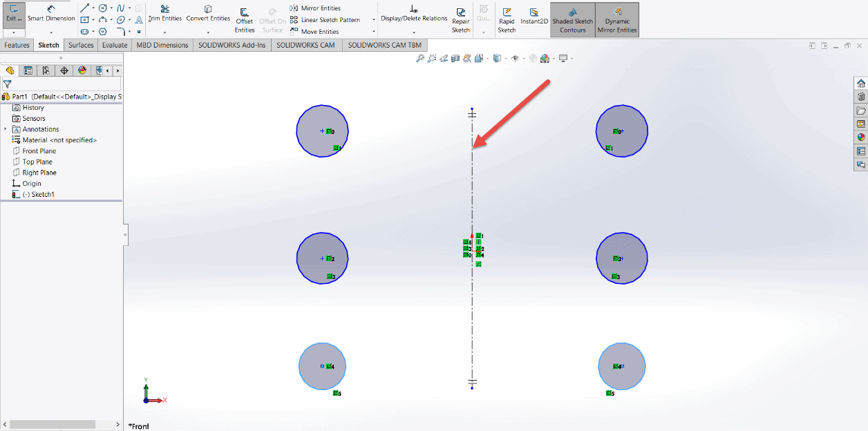Toggle Dynamic Mirror Entities off
This screenshot has height=431, width=868.
point(617,21)
